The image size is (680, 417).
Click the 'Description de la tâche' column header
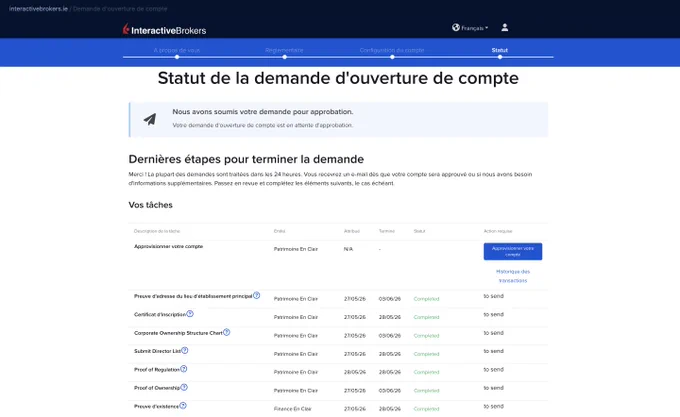157,231
